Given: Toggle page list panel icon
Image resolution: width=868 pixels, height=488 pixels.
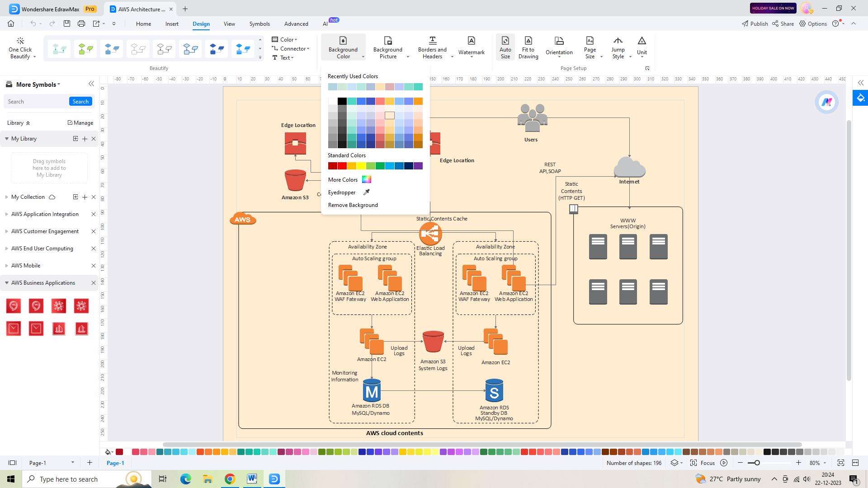Looking at the screenshot, I should click(12, 463).
